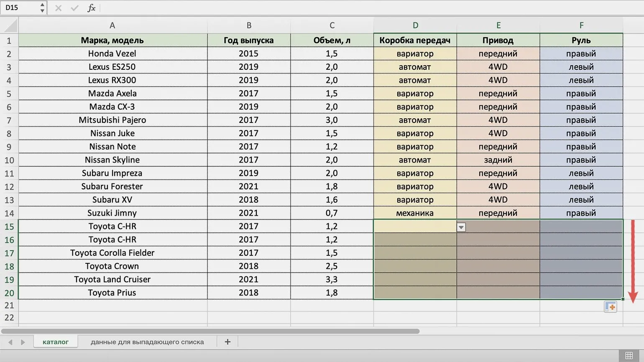Select column D header

tap(415, 25)
